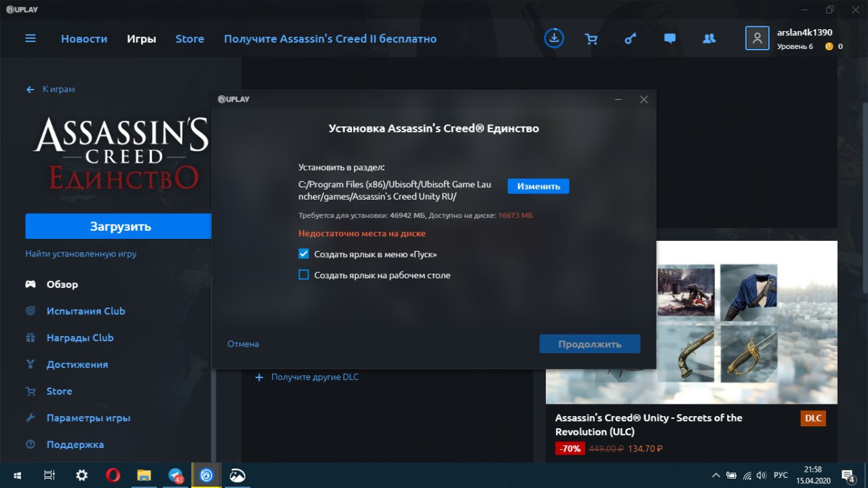Screen dimensions: 868x488
Task: Click the Assassin's Creed Unity ULC title
Action: tap(649, 425)
